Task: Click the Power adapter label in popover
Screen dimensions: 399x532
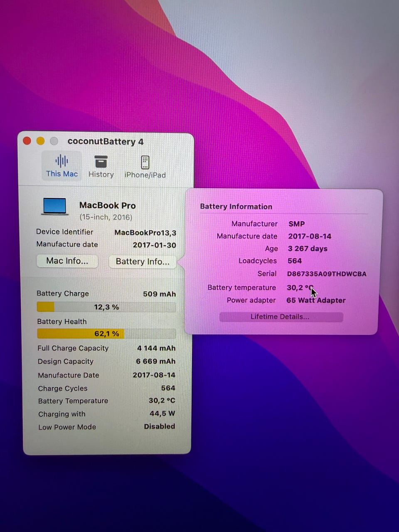Action: point(251,300)
